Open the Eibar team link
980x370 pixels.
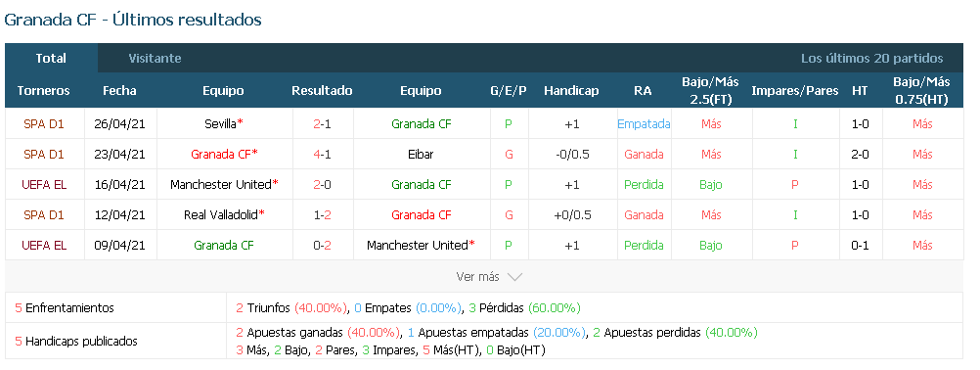[x=421, y=154]
